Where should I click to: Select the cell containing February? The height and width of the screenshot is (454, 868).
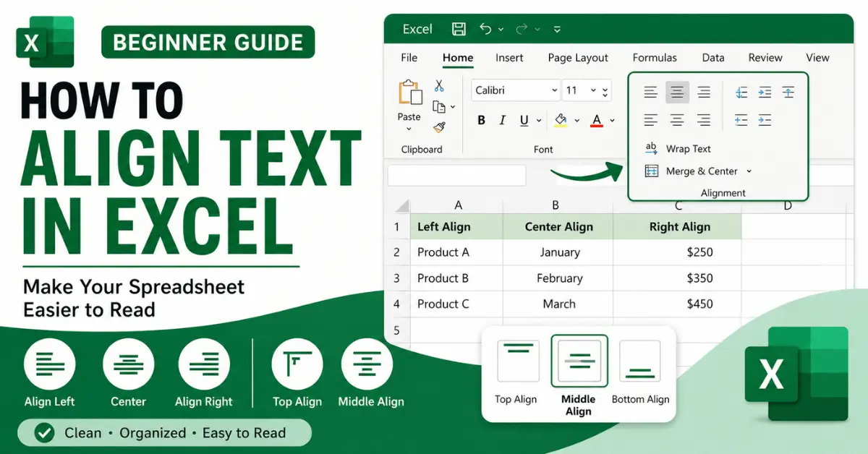click(x=558, y=278)
